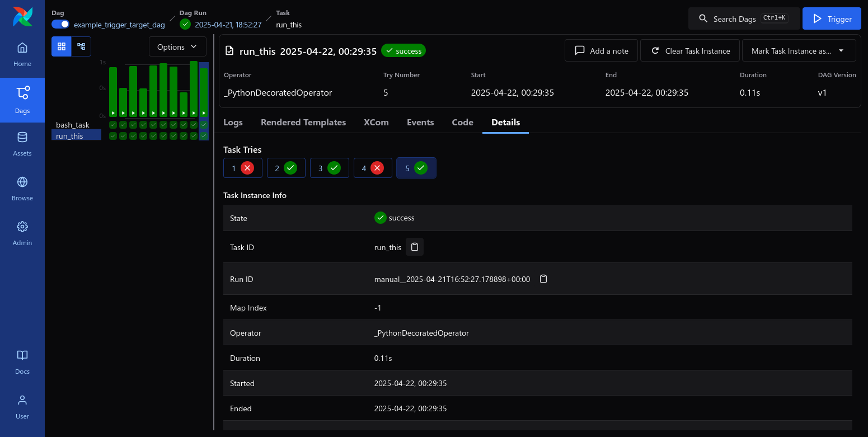Go to Home in sidebar
868x437 pixels.
(22, 55)
